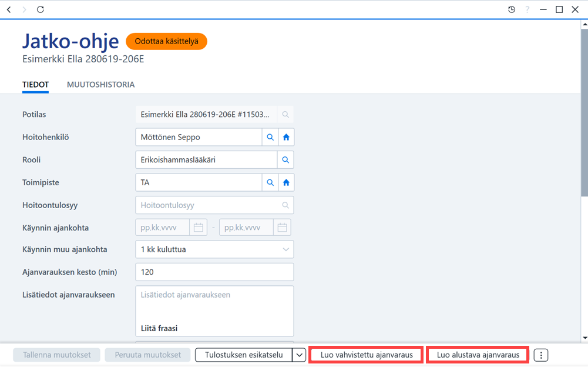Click the home icon next to Hoitohenkilö

pos(286,137)
